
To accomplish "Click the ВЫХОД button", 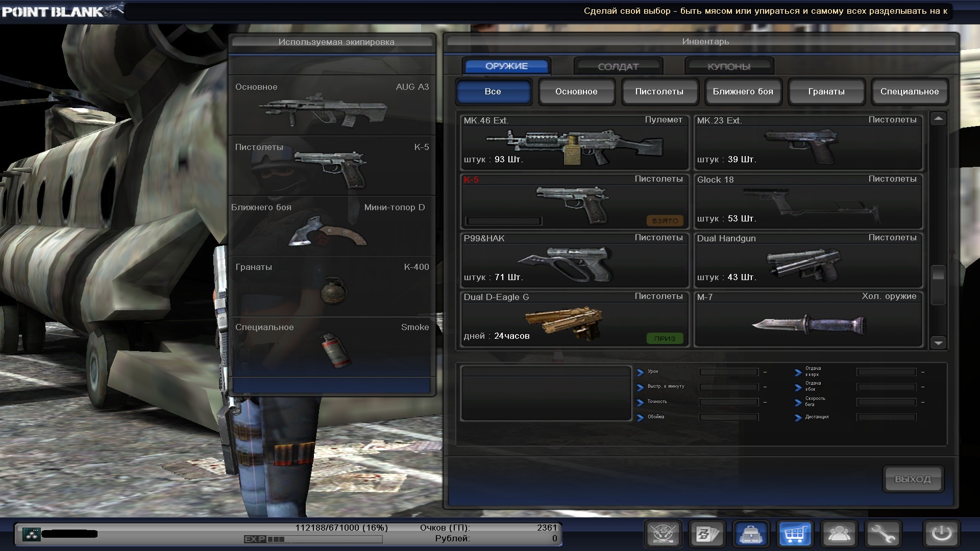I will 913,479.
